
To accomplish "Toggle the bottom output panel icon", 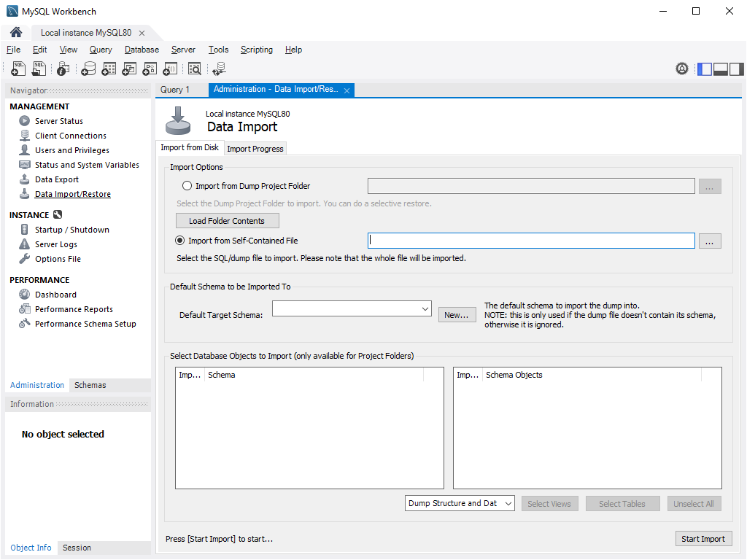I will [x=720, y=69].
